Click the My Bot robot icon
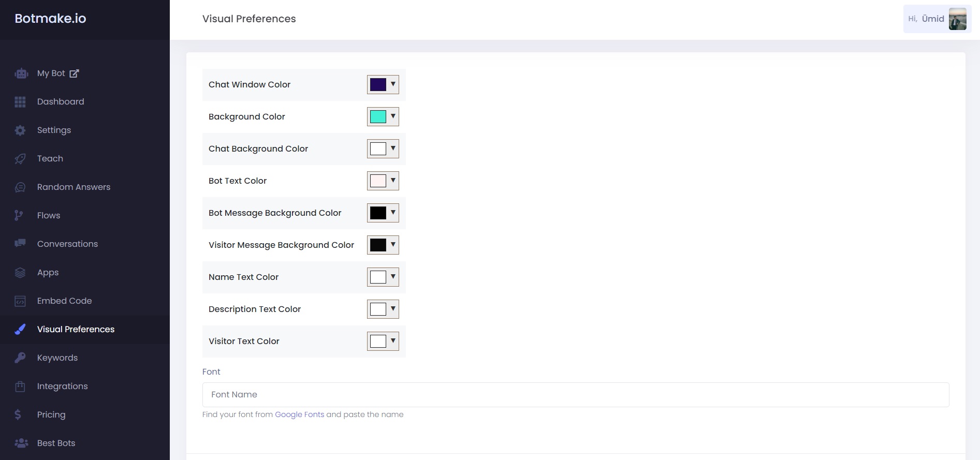This screenshot has height=460, width=980. click(x=21, y=73)
